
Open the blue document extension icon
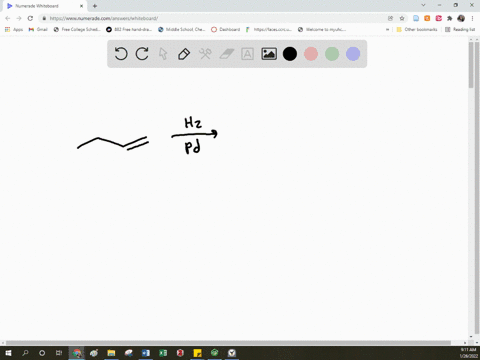pyautogui.click(x=416, y=18)
